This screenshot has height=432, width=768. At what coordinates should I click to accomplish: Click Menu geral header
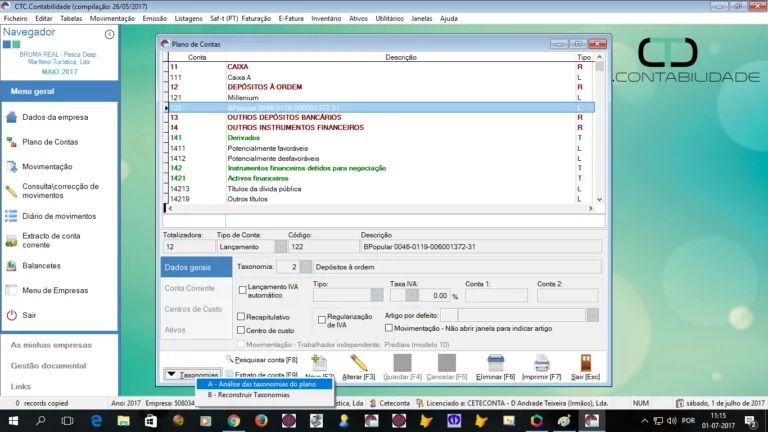click(x=59, y=92)
